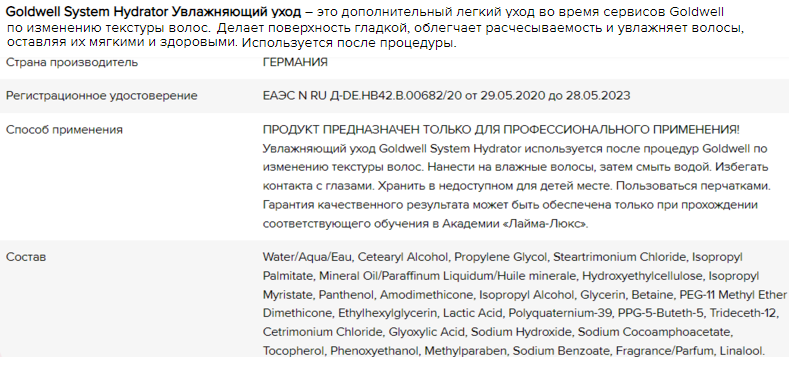The height and width of the screenshot is (369, 789).
Task: Click the 'Linalool' ingredient at the end
Action: pos(742,350)
